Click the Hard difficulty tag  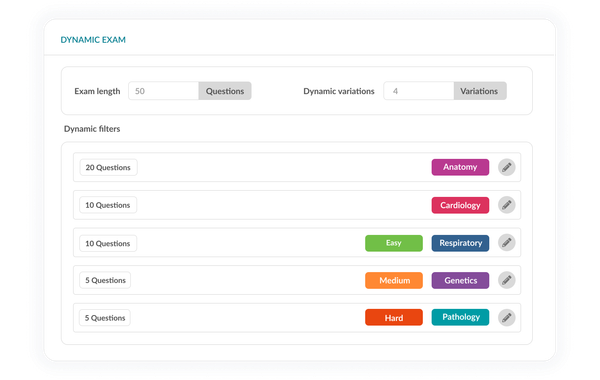coord(394,317)
